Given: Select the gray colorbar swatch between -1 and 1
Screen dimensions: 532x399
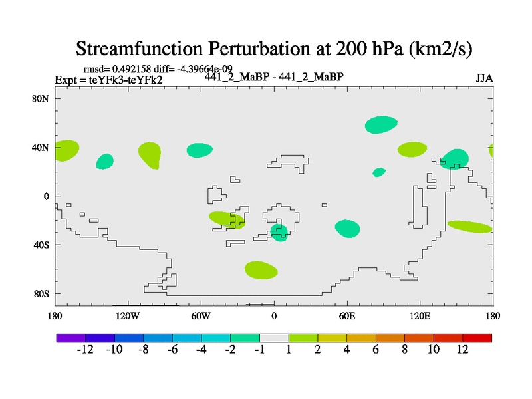Looking at the screenshot, I should coord(274,338).
